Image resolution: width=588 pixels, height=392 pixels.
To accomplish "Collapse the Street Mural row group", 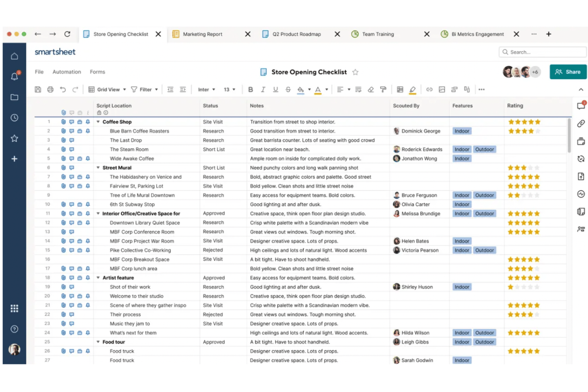I will [98, 168].
